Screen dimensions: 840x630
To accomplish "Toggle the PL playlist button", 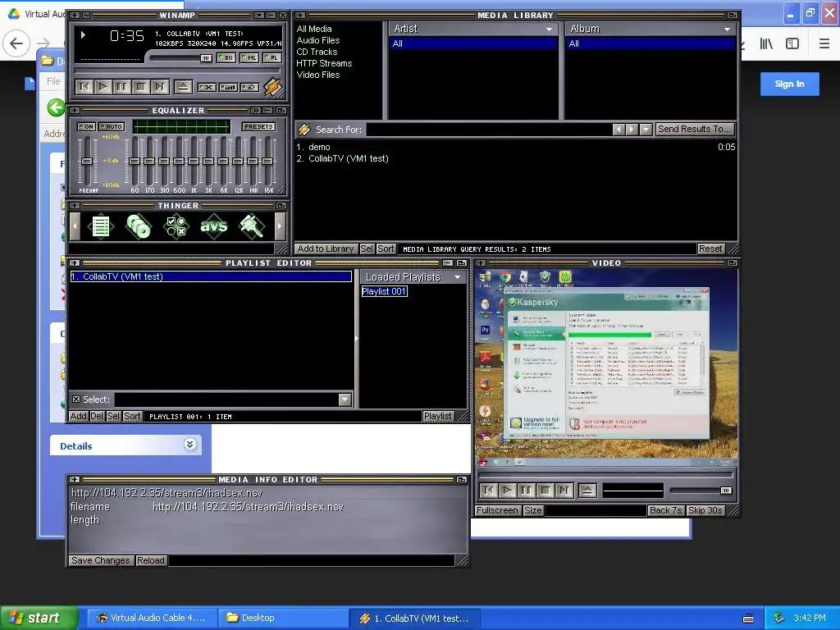I will (272, 57).
